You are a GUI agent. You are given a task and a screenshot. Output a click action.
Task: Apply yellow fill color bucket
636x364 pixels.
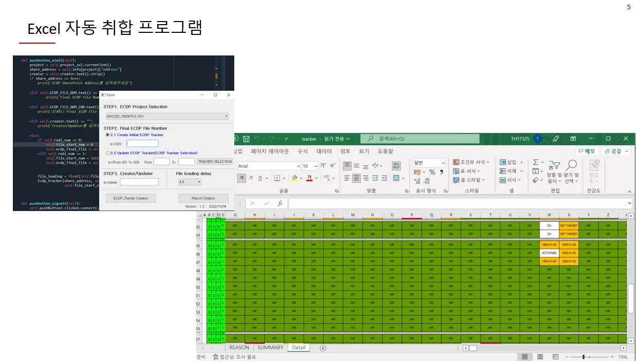point(294,178)
